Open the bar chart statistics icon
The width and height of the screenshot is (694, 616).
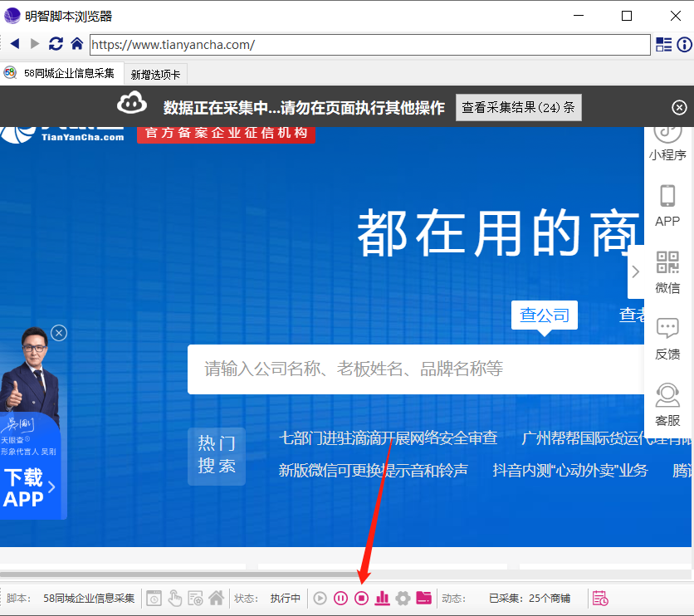click(383, 599)
